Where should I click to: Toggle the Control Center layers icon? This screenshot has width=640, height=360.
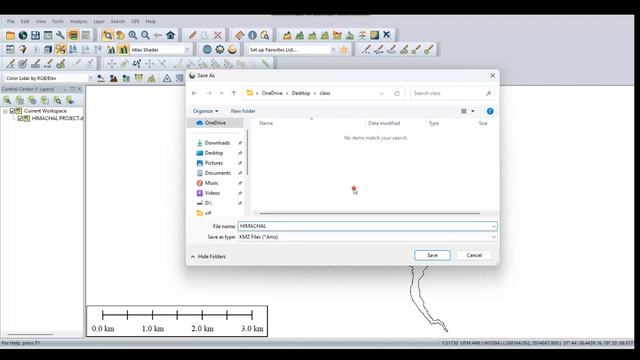(x=73, y=36)
